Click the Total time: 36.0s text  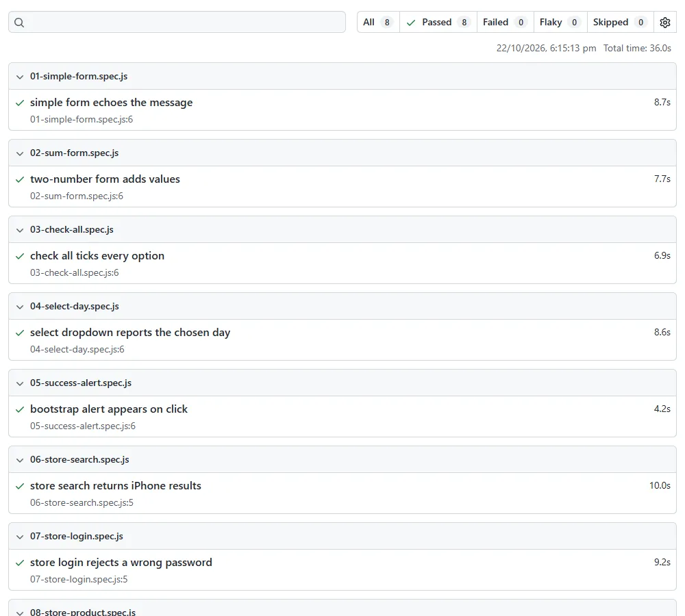pyautogui.click(x=637, y=48)
